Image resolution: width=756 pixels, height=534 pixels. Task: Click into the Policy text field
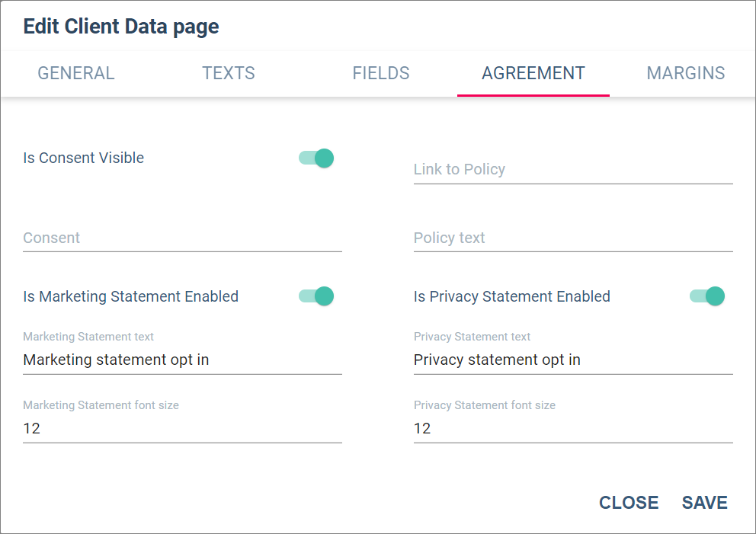[573, 238]
